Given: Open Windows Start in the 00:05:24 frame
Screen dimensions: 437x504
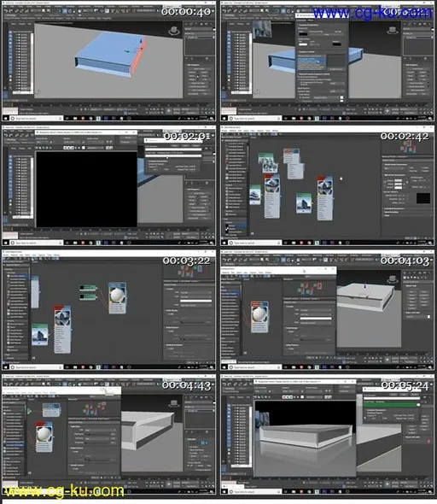Looking at the screenshot, I should coord(224,492).
